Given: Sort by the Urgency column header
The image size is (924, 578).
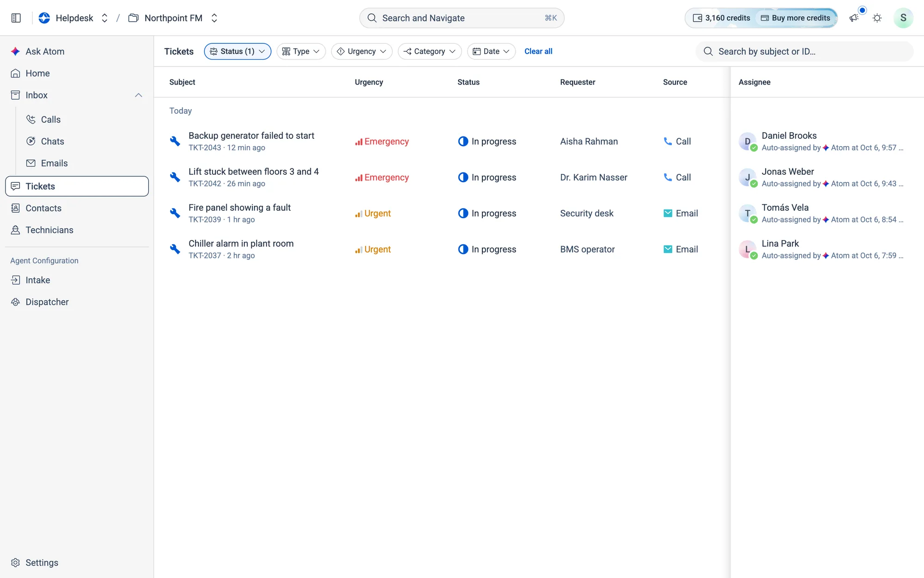Looking at the screenshot, I should coord(369,82).
